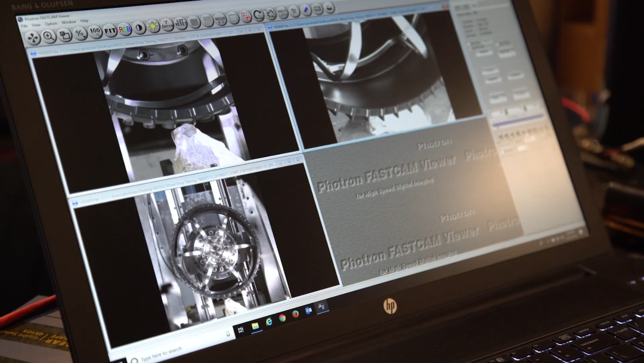Set zoom to 100 percent

[95, 32]
